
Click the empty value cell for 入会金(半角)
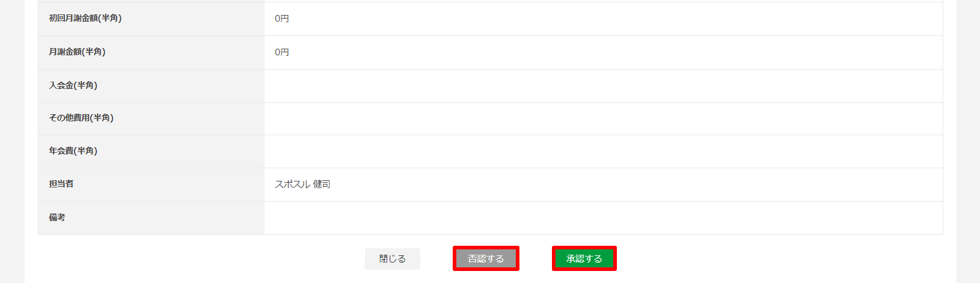(x=603, y=86)
